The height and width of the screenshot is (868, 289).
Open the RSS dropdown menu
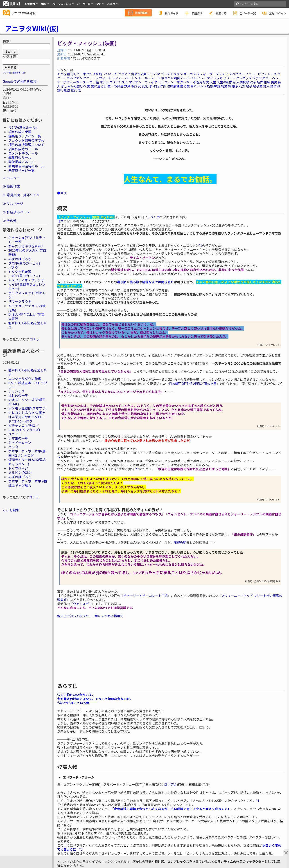pos(100,4)
